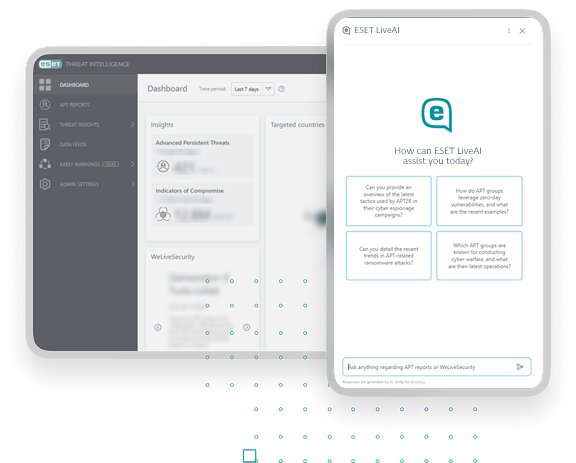This screenshot has width=576, height=463.
Task: Go to next WeLiveSecurity article
Action: (x=246, y=327)
